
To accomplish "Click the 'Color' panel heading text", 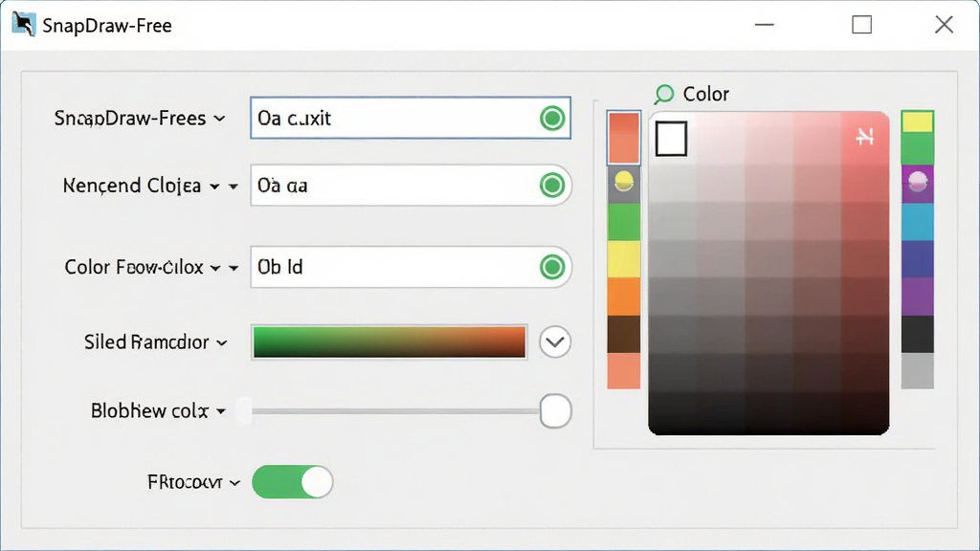I will tap(705, 95).
